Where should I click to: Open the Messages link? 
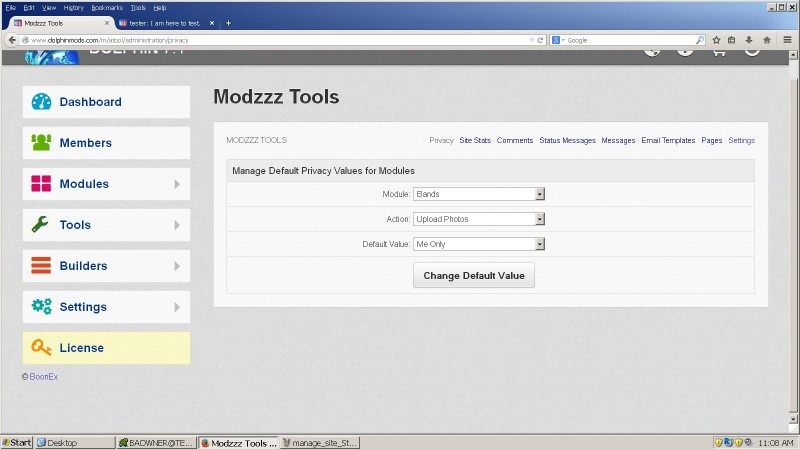618,140
